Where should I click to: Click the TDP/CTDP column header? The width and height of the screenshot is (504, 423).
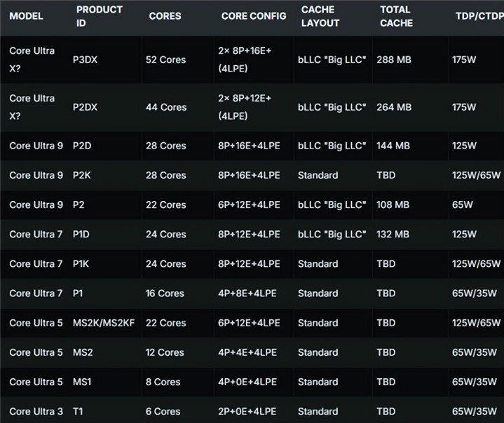479,16
